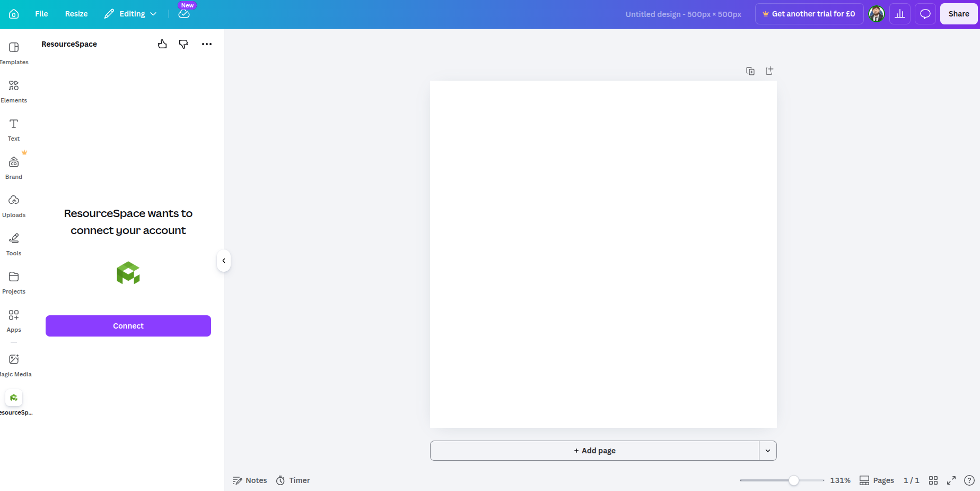The width and height of the screenshot is (980, 491).
Task: Enter fullscreen present mode icon
Action: (951, 480)
